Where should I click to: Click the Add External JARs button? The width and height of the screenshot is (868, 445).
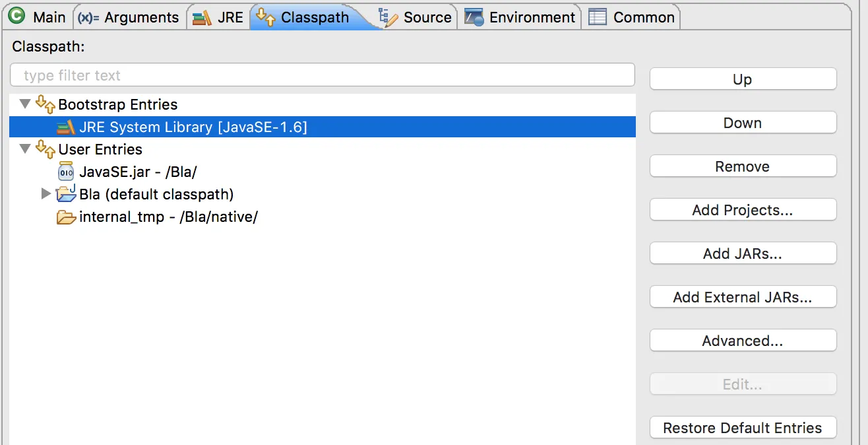pos(743,297)
